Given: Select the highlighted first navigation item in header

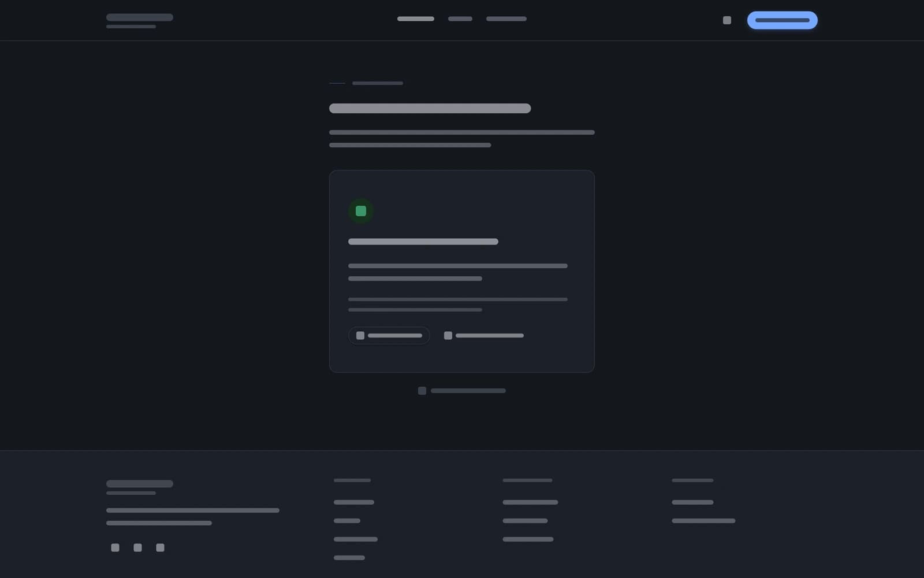Looking at the screenshot, I should (416, 19).
